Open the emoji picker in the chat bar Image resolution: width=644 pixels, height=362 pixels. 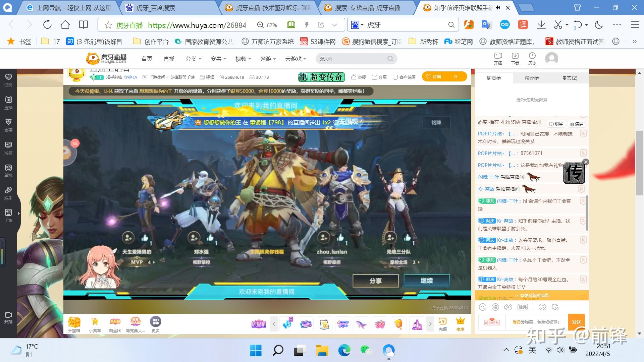click(x=482, y=307)
